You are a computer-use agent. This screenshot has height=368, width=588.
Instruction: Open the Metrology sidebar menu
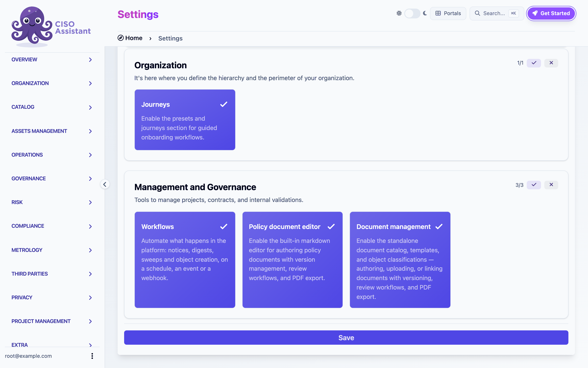(52, 250)
